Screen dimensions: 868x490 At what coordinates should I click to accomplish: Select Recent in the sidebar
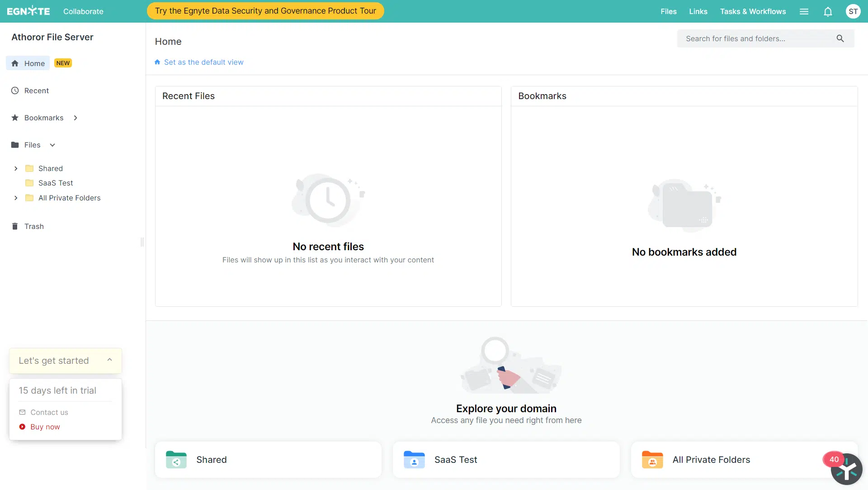point(36,90)
